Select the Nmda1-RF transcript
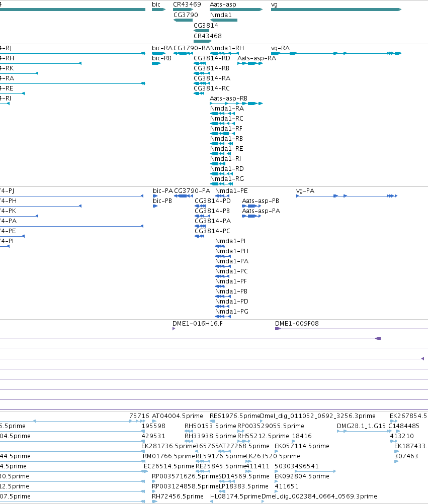The height and width of the screenshot is (504, 428). [x=222, y=133]
